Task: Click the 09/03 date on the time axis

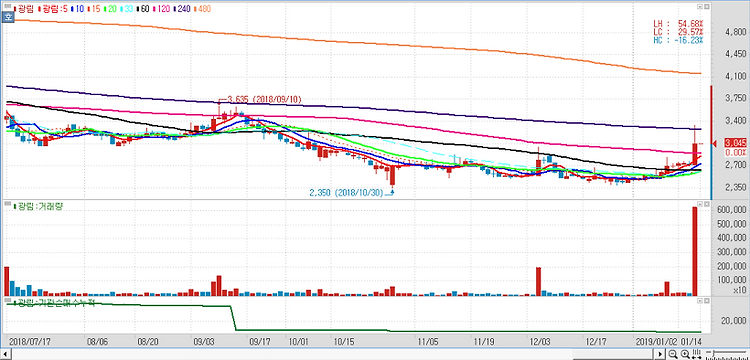Action: (x=204, y=342)
